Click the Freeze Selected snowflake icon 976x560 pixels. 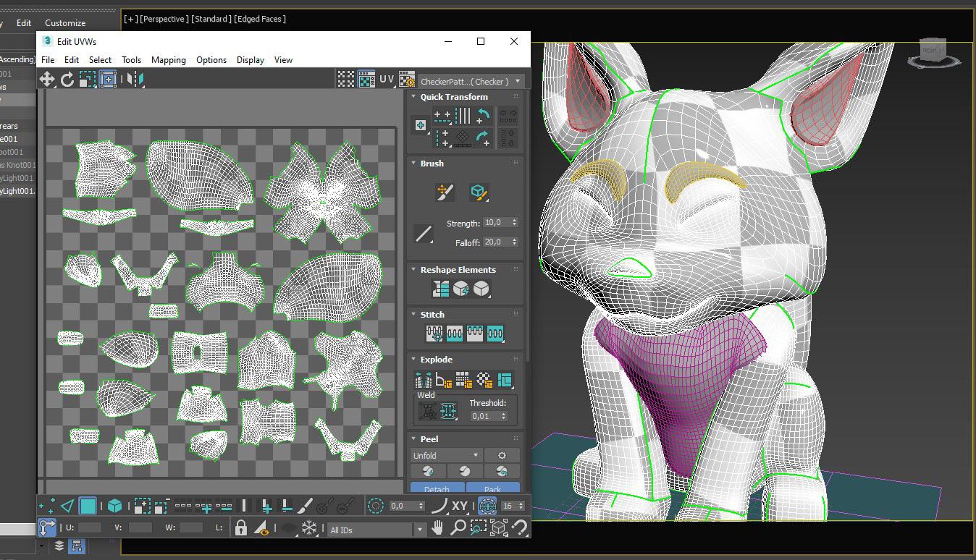tap(309, 528)
